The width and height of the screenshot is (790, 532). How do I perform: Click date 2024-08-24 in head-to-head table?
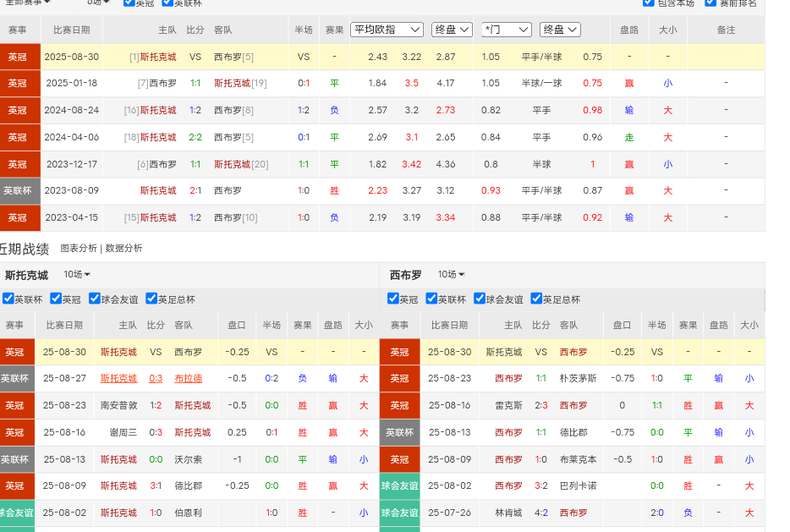(x=72, y=110)
